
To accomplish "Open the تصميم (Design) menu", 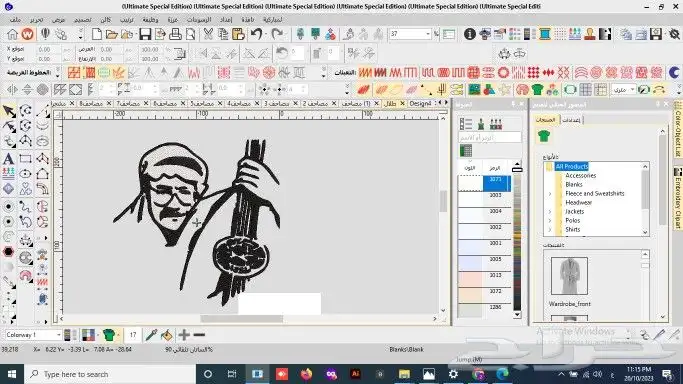I will pyautogui.click(x=83, y=20).
